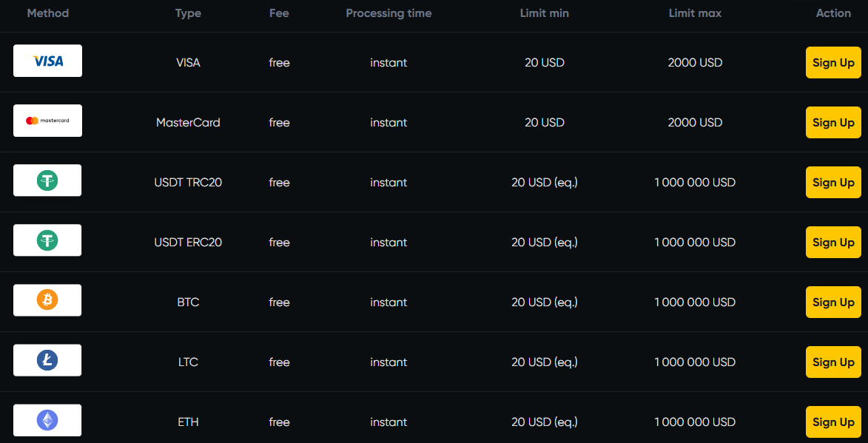Viewport: 868px width, 443px height.
Task: Choose Sign Up in the LTC row
Action: pyautogui.click(x=833, y=362)
